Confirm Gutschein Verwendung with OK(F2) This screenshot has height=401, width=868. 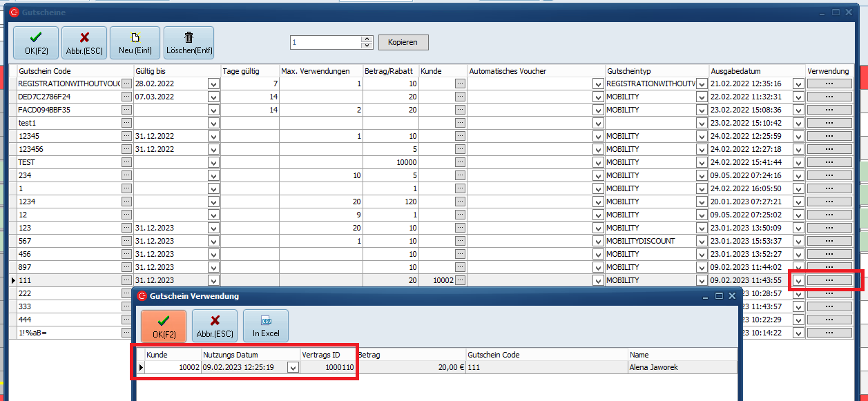tap(164, 326)
